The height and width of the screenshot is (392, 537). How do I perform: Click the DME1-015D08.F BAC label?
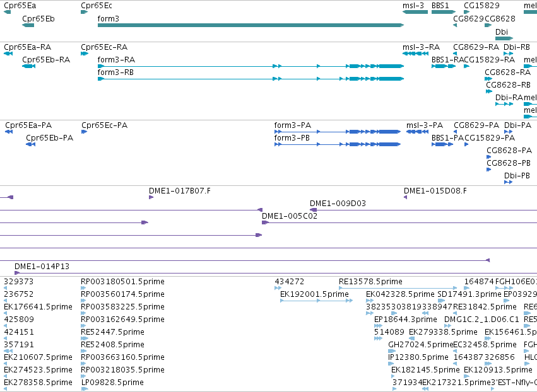(x=435, y=191)
